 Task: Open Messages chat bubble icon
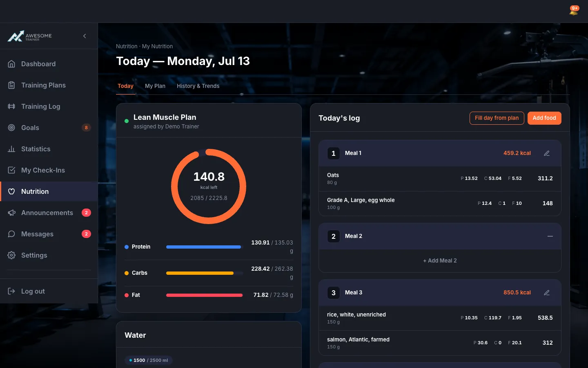pos(11,234)
